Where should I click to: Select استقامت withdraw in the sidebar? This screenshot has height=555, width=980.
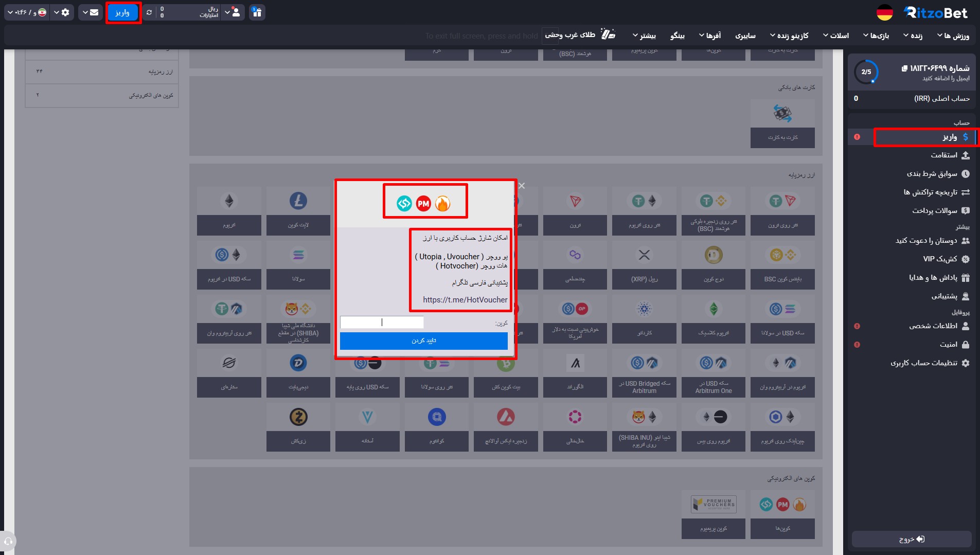tap(912, 155)
